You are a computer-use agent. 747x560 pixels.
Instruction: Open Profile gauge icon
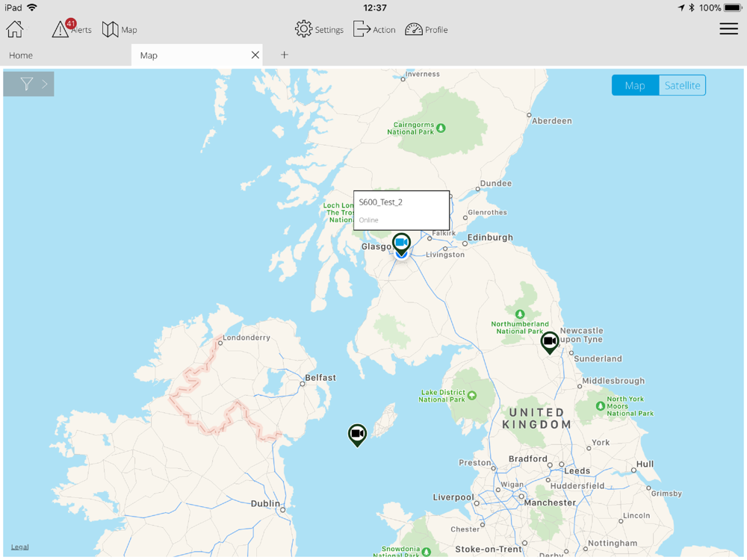(427, 30)
